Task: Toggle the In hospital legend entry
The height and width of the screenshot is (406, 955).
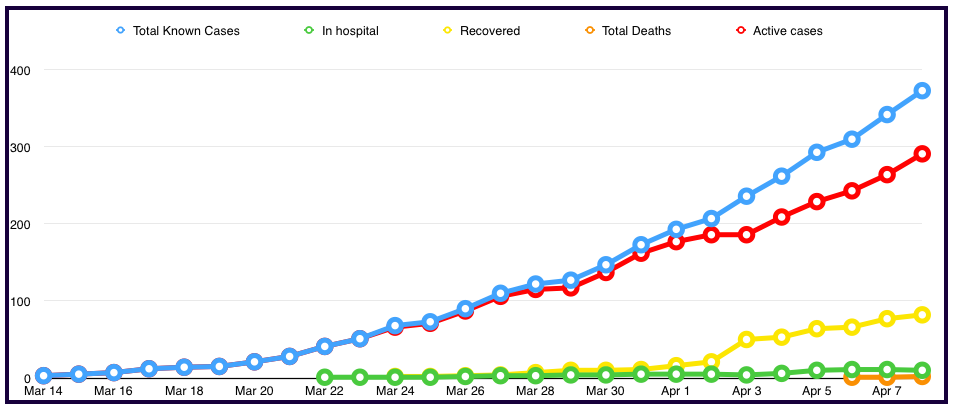Action: [x=347, y=31]
